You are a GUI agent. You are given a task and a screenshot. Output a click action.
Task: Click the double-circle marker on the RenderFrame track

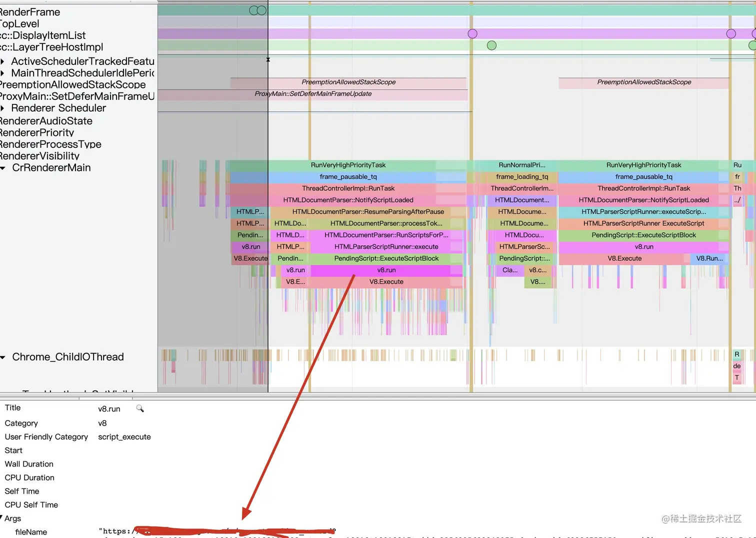257,10
